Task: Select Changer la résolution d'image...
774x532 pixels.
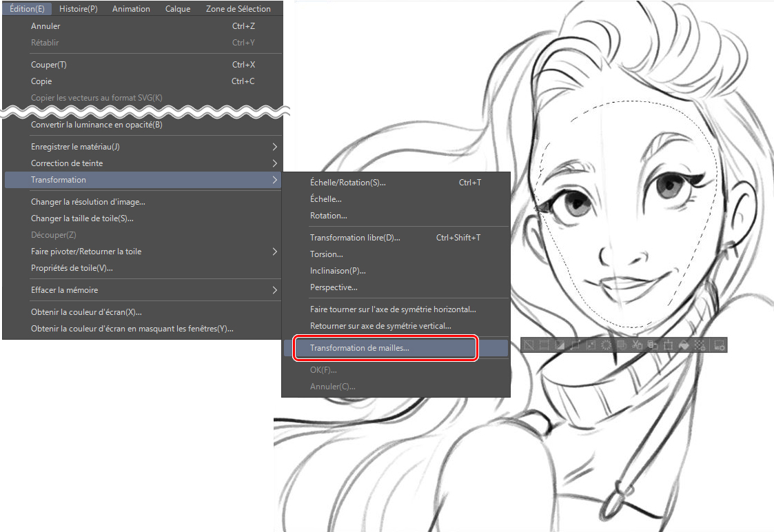Action: click(x=88, y=202)
